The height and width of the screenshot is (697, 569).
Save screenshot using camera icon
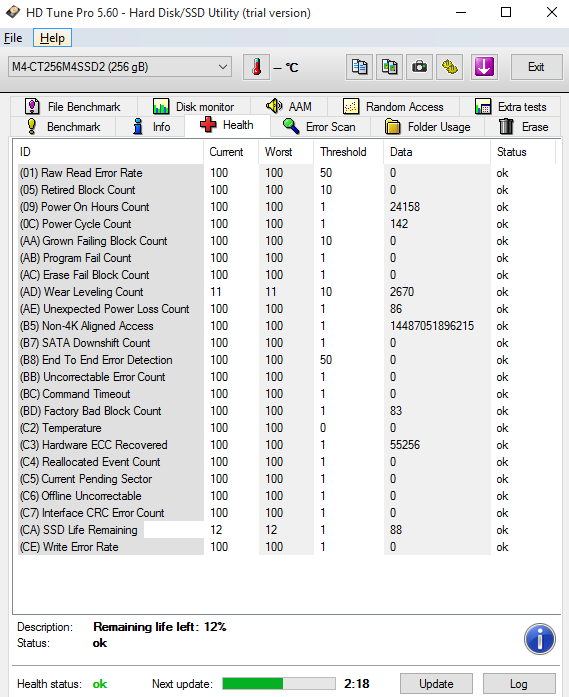point(419,68)
